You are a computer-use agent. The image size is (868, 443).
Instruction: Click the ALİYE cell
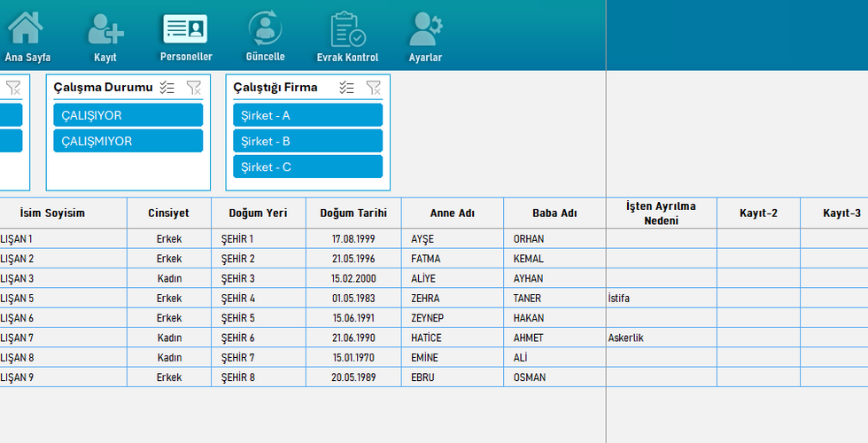click(453, 278)
